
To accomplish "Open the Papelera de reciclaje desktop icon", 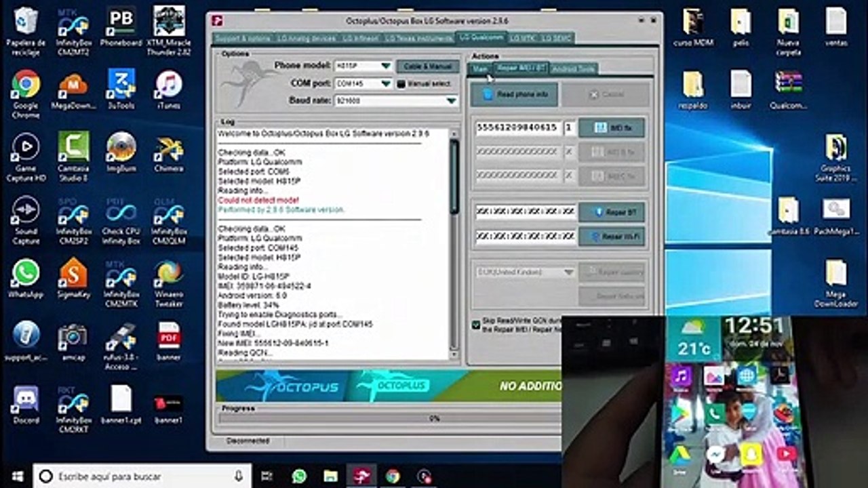I will (26, 30).
